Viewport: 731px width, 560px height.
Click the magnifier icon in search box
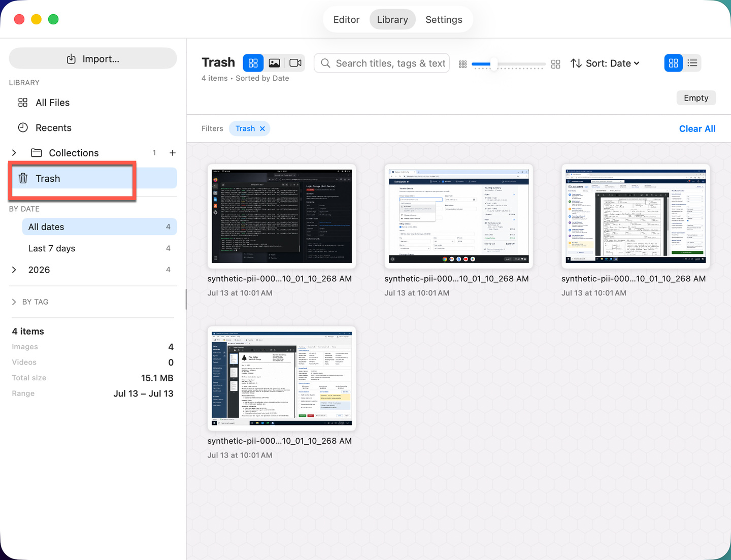325,63
